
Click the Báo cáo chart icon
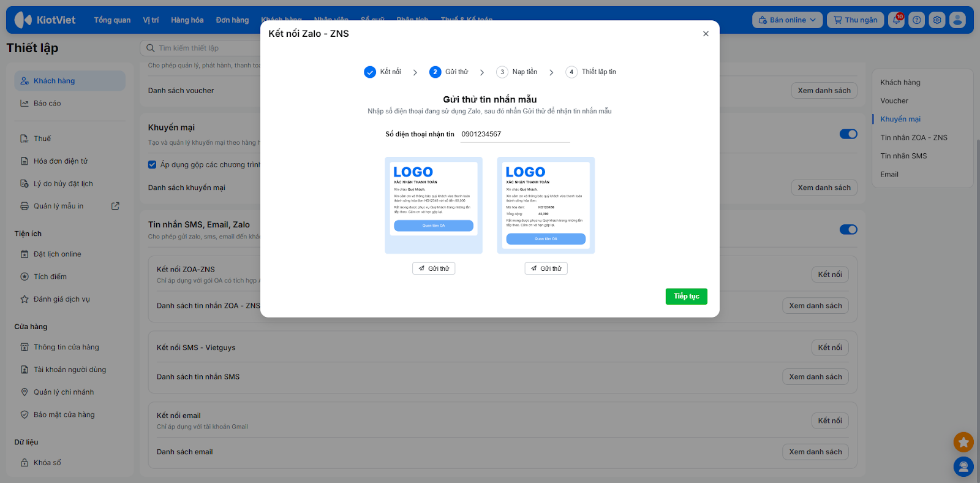coord(24,104)
